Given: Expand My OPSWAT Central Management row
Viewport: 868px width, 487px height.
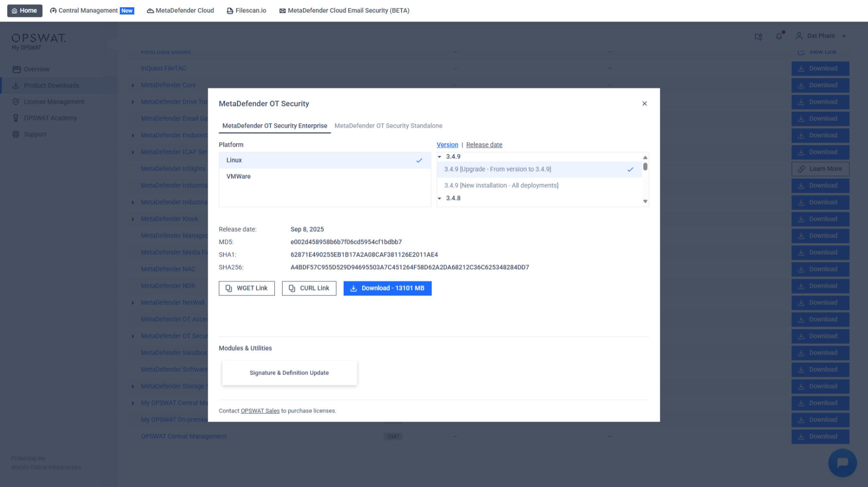Looking at the screenshot, I should point(133,403).
